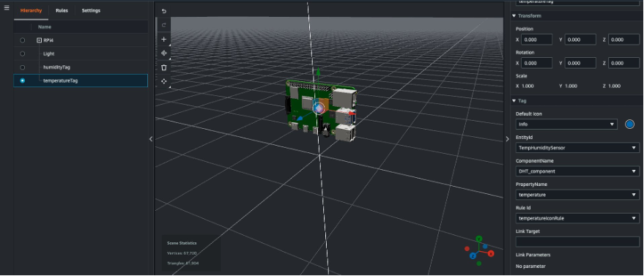
Task: Click the blue Z axis on view gizmo
Action: pyautogui.click(x=473, y=256)
